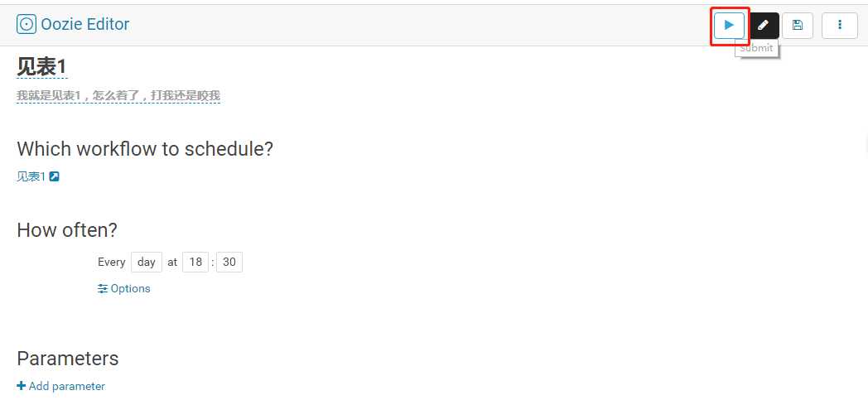868x400 pixels.
Task: Click the 'How often?' section heading
Action: click(67, 229)
